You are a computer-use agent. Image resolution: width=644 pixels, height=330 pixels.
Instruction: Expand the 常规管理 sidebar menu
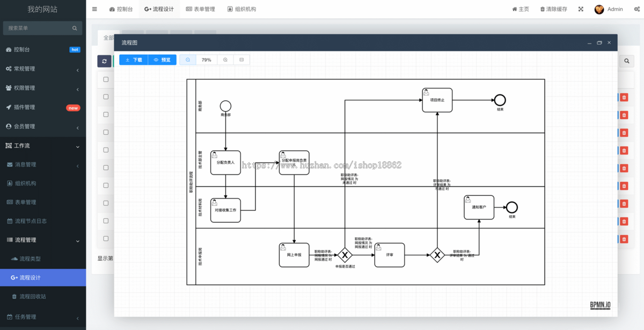(x=43, y=69)
